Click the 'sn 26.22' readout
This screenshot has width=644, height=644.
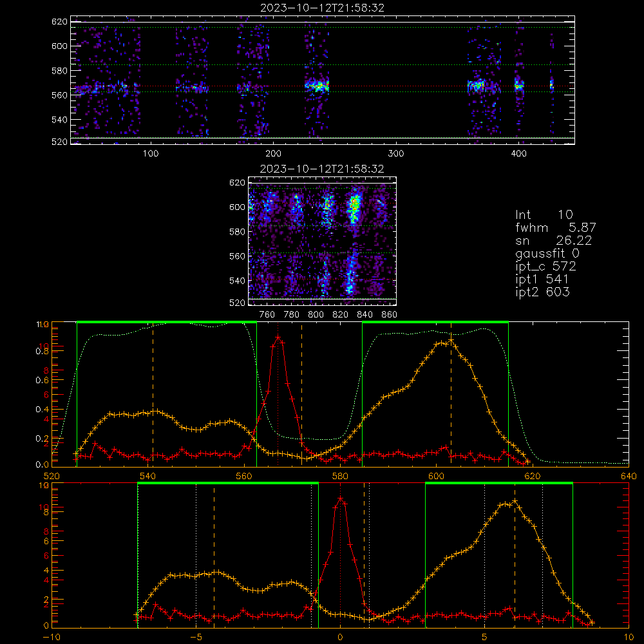554,240
